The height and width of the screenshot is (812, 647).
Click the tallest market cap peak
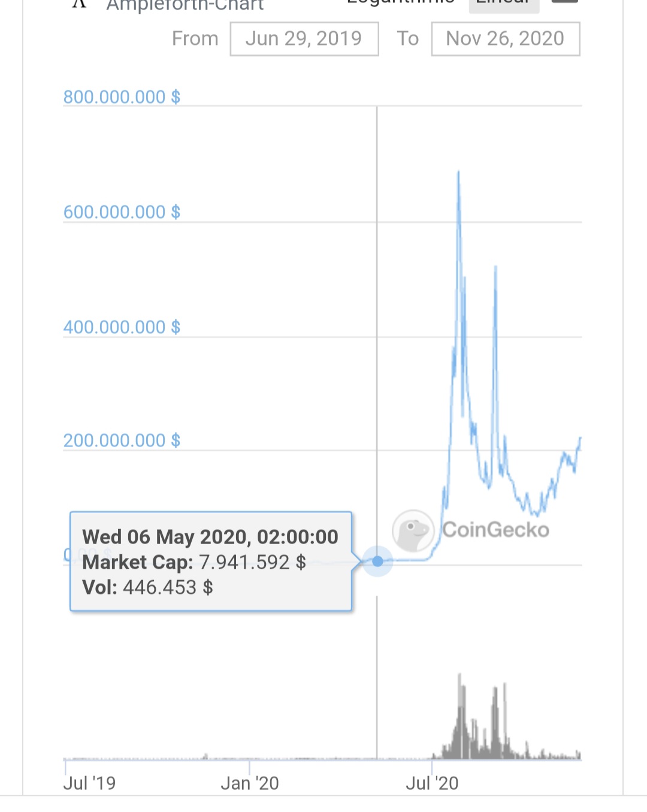(459, 173)
